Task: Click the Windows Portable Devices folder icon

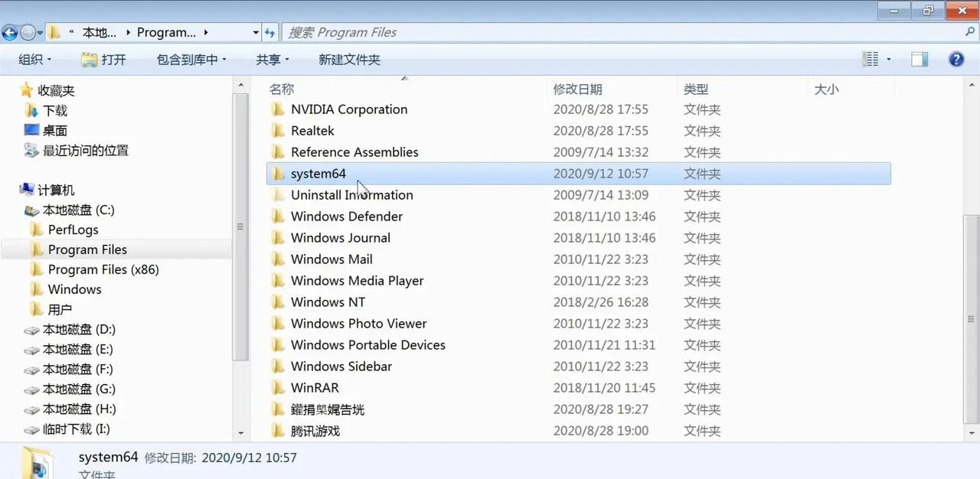Action: (x=278, y=345)
